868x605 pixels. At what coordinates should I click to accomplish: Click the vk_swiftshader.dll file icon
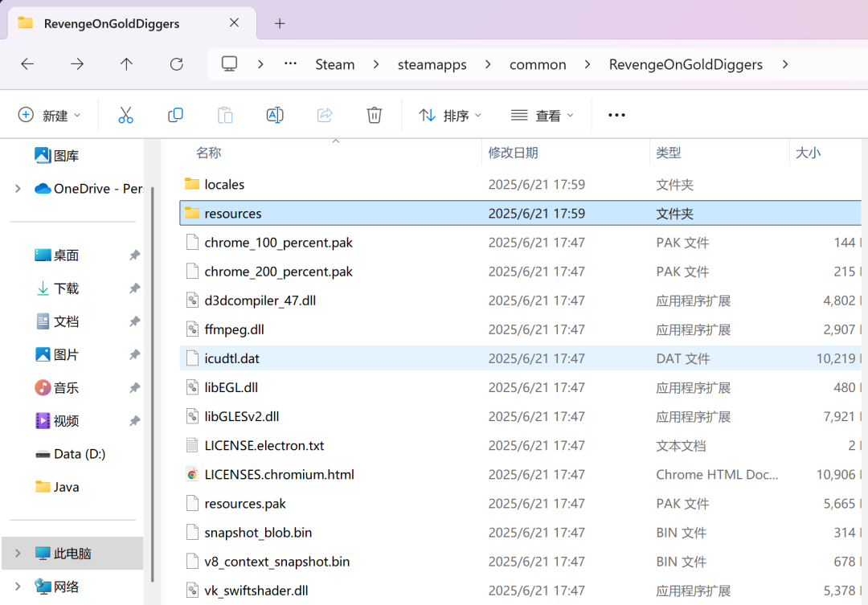coord(192,590)
